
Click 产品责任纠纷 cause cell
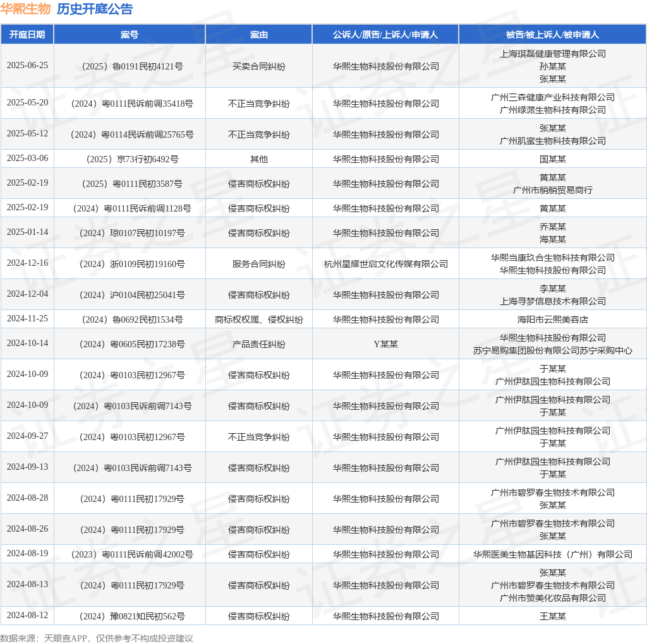(258, 344)
